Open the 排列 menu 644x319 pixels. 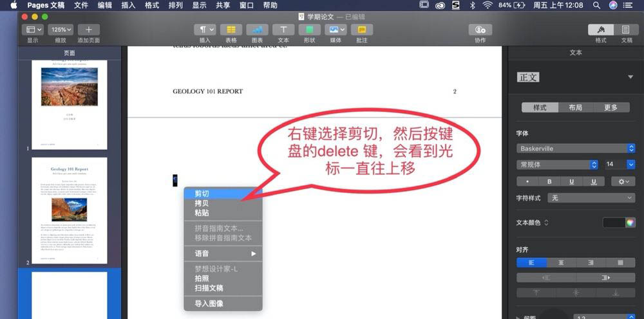[176, 5]
